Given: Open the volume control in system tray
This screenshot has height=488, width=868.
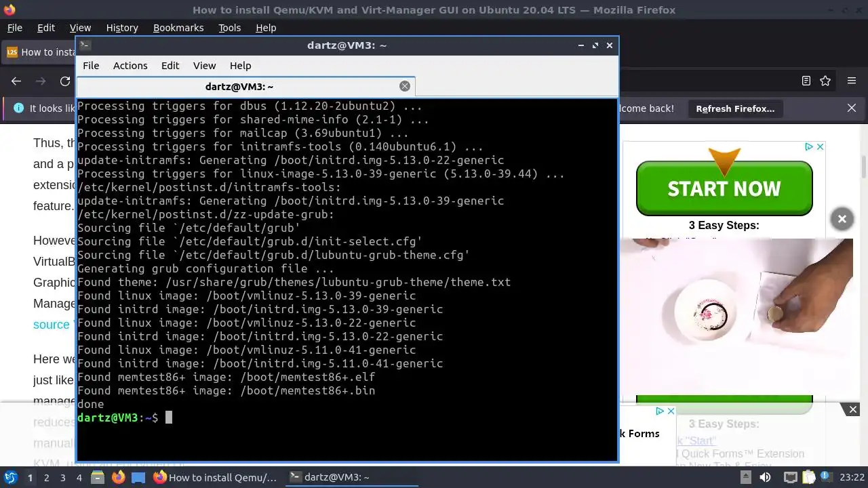Looking at the screenshot, I should click(766, 477).
